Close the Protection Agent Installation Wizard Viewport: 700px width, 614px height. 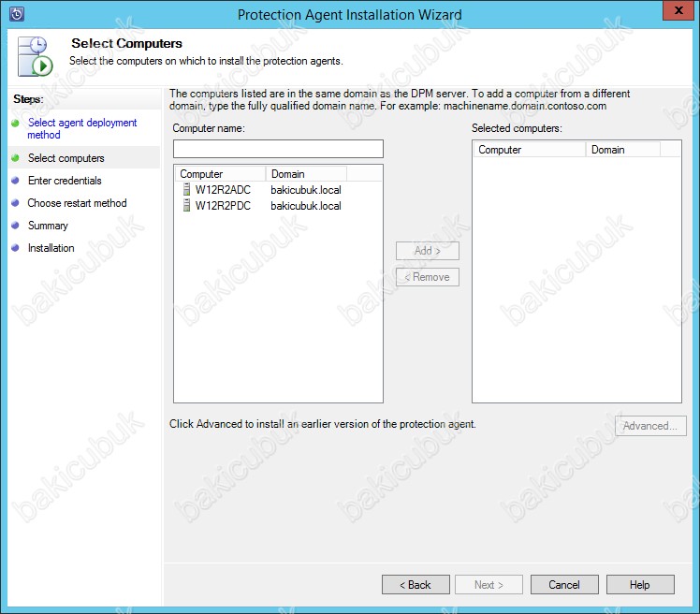coord(678,10)
